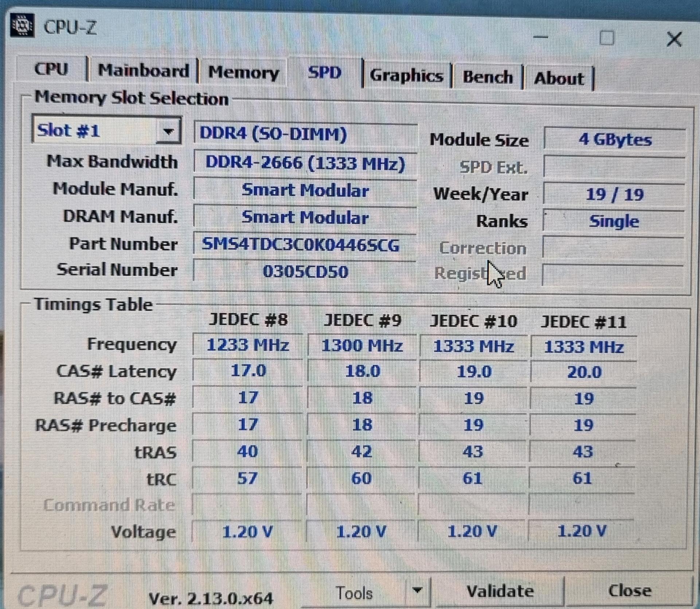
Task: Click the CPU-Z app icon in title bar
Action: click(x=23, y=25)
